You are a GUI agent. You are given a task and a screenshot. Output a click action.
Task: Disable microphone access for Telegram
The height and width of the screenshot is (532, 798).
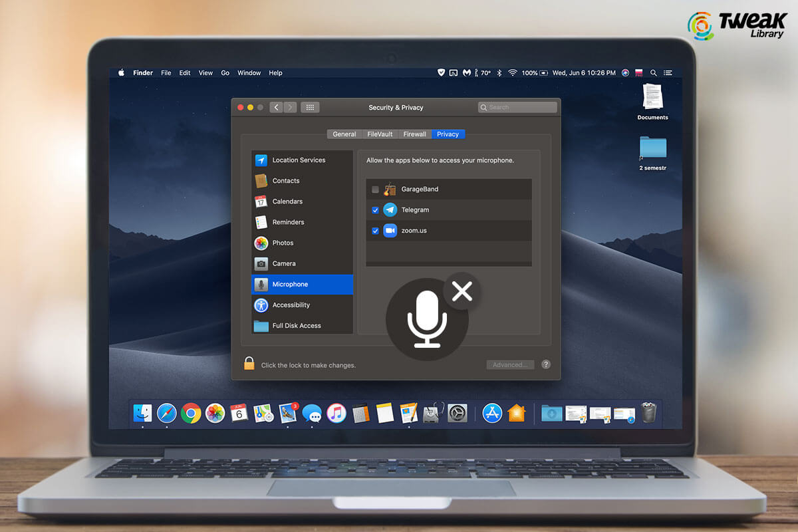[375, 209]
